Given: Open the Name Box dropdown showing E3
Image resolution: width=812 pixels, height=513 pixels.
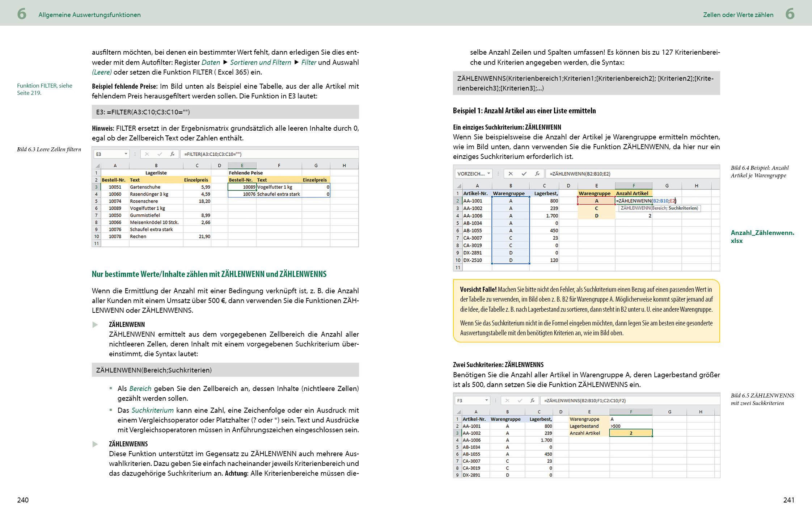Looking at the screenshot, I should click(126, 154).
